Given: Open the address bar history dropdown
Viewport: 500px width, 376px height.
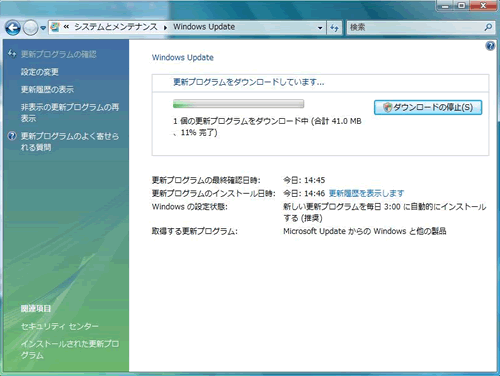Looking at the screenshot, I should point(320,28).
